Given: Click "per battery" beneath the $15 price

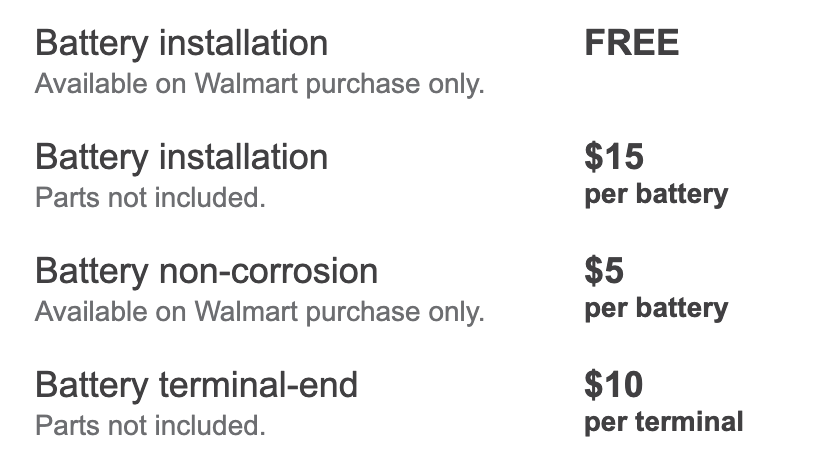Looking at the screenshot, I should pyautogui.click(x=655, y=193).
